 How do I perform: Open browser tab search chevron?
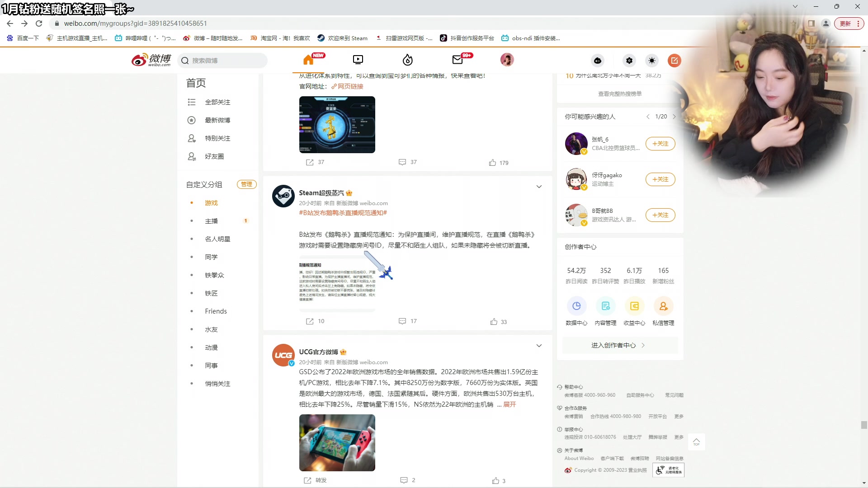(795, 6)
